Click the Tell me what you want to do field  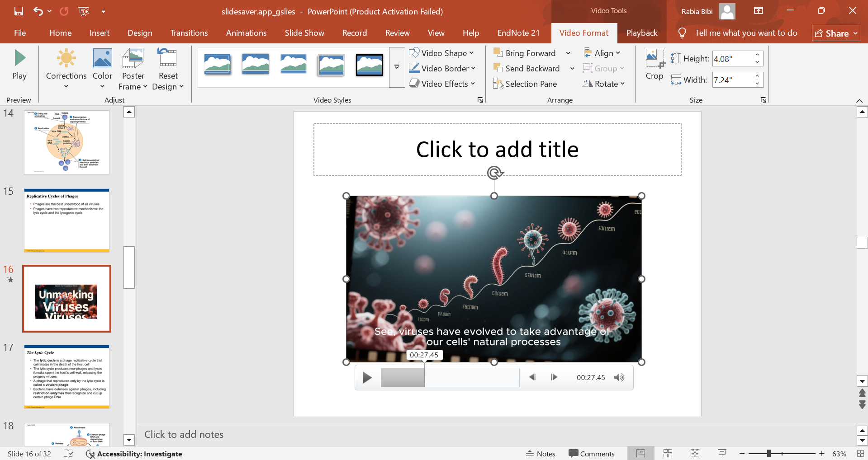point(745,33)
